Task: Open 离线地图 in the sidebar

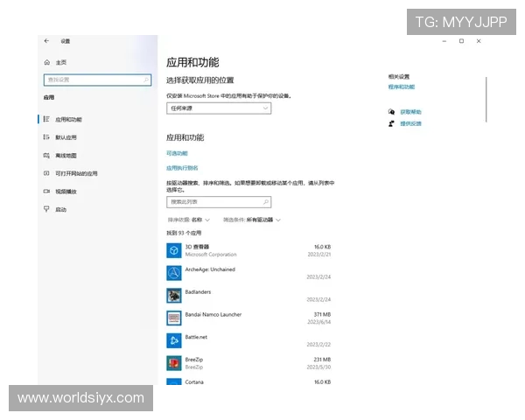Action: tap(66, 156)
